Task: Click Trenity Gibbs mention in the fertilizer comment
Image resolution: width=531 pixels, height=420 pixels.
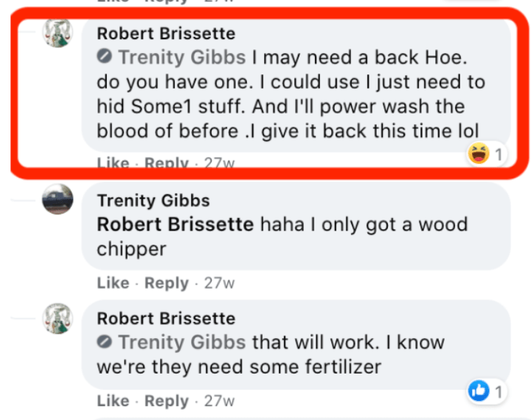Action: [181, 343]
